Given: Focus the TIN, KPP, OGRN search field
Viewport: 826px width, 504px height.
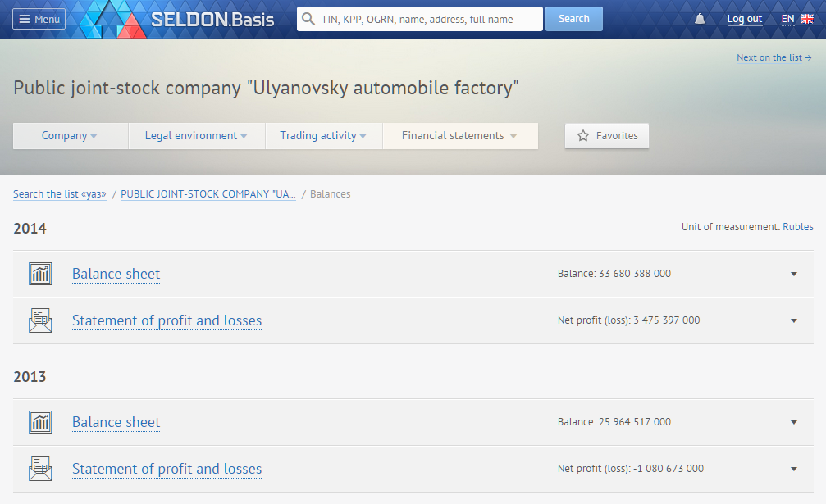Looking at the screenshot, I should click(420, 19).
